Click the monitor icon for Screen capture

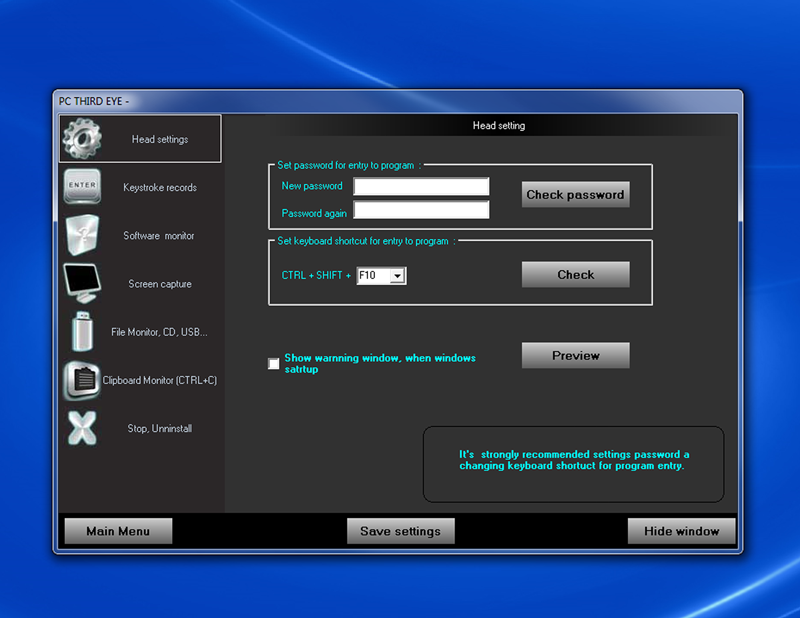coord(82,283)
